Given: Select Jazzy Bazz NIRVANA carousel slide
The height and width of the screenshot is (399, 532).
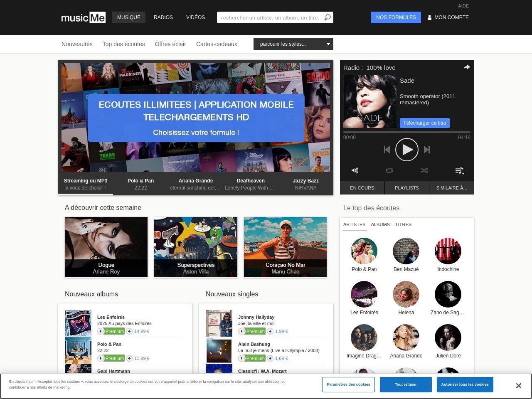Looking at the screenshot, I should 305,184.
